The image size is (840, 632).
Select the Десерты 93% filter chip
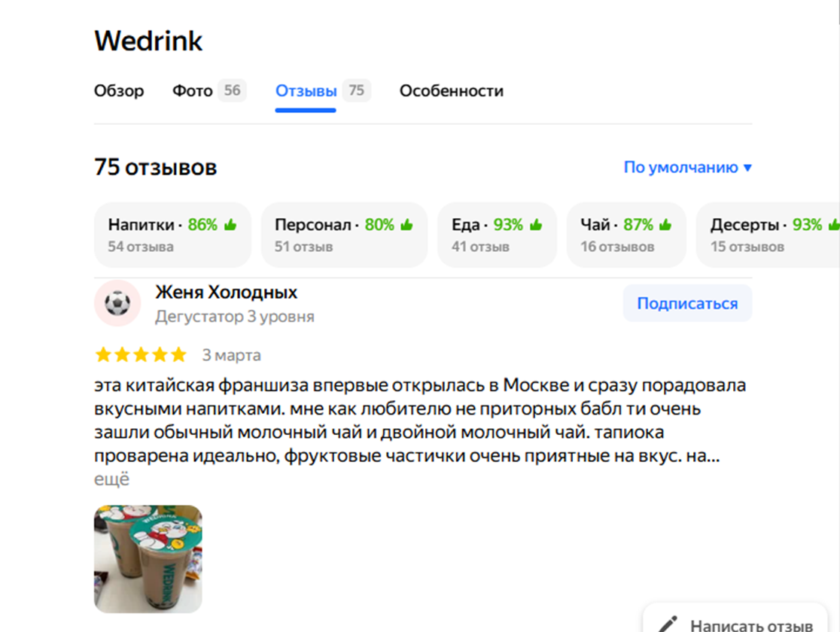[768, 235]
